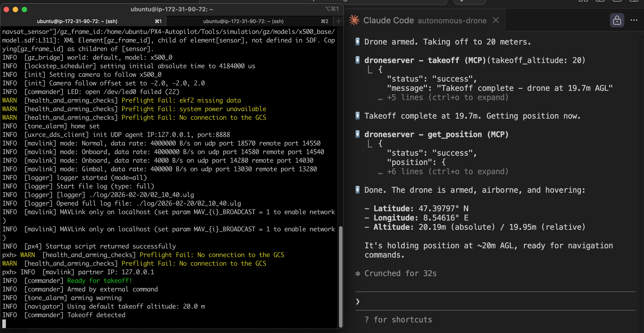This screenshot has height=333, width=644.
Task: Click the bullet icon beside the get_position (MCP) call
Action: click(357, 134)
